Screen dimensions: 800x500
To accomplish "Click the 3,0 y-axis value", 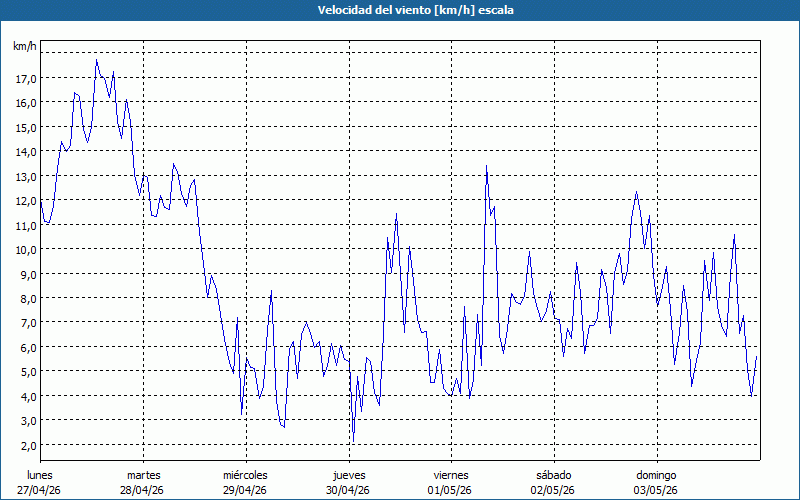I will point(28,421).
